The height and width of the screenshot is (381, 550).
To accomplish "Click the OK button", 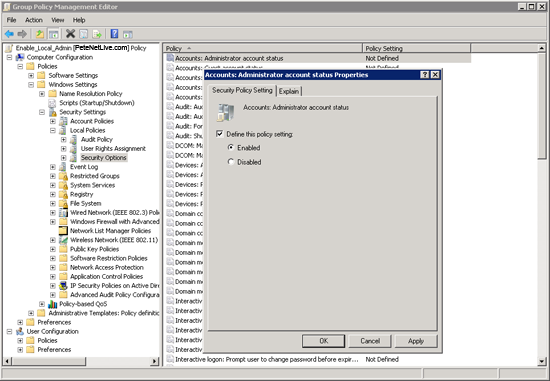I will pos(323,341).
